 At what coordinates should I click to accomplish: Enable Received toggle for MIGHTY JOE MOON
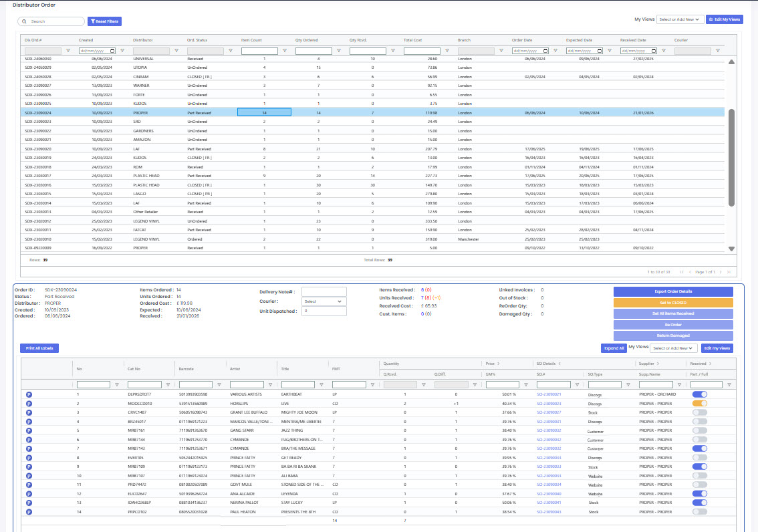pyautogui.click(x=700, y=413)
